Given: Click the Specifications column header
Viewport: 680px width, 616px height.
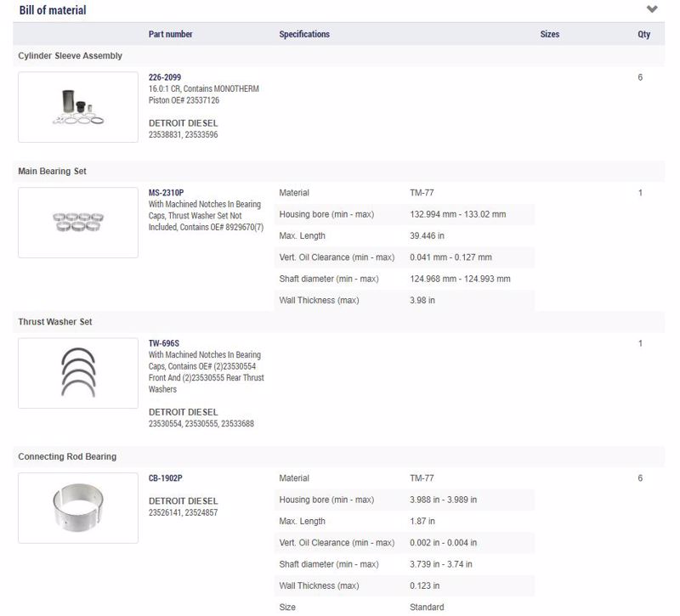Looking at the screenshot, I should pyautogui.click(x=304, y=34).
